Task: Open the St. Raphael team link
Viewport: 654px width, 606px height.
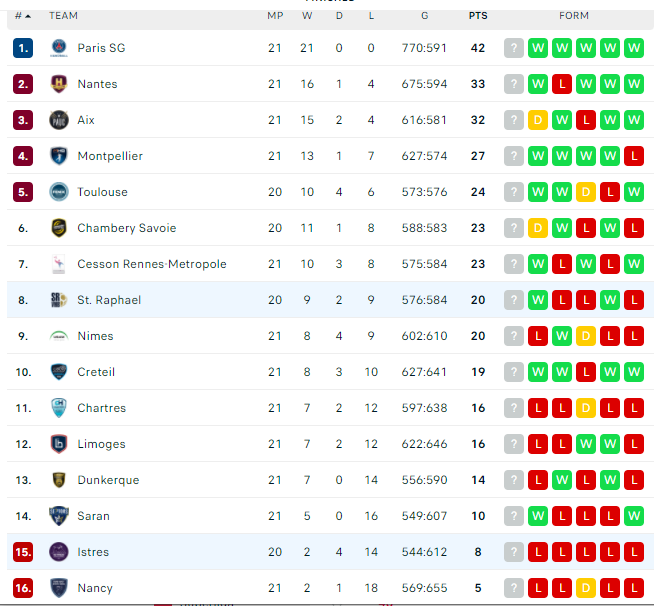Action: tap(109, 300)
